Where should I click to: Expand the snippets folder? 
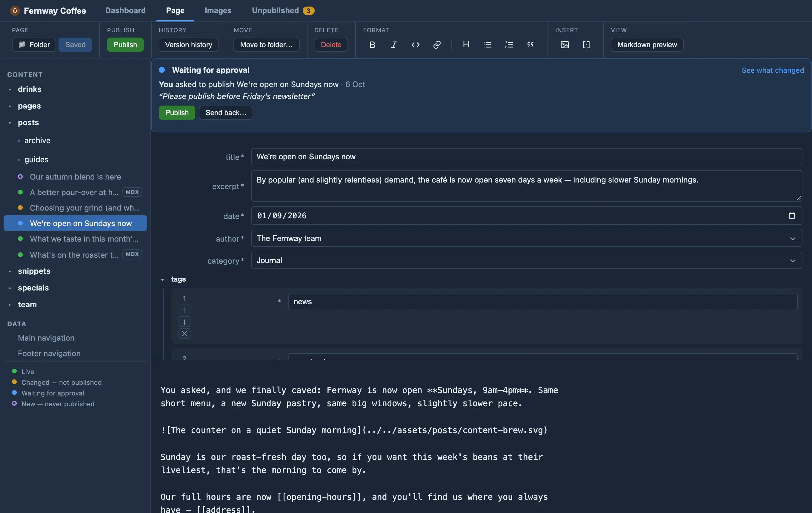coord(10,271)
